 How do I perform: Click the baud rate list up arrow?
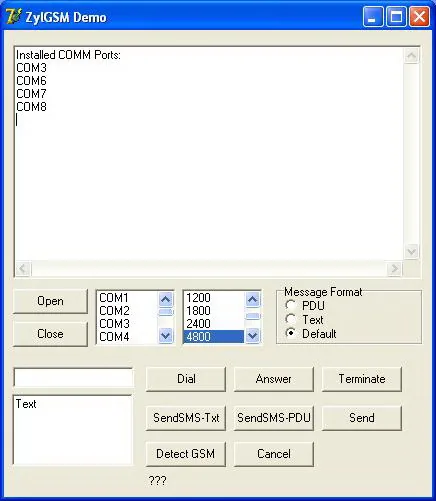tap(252, 299)
